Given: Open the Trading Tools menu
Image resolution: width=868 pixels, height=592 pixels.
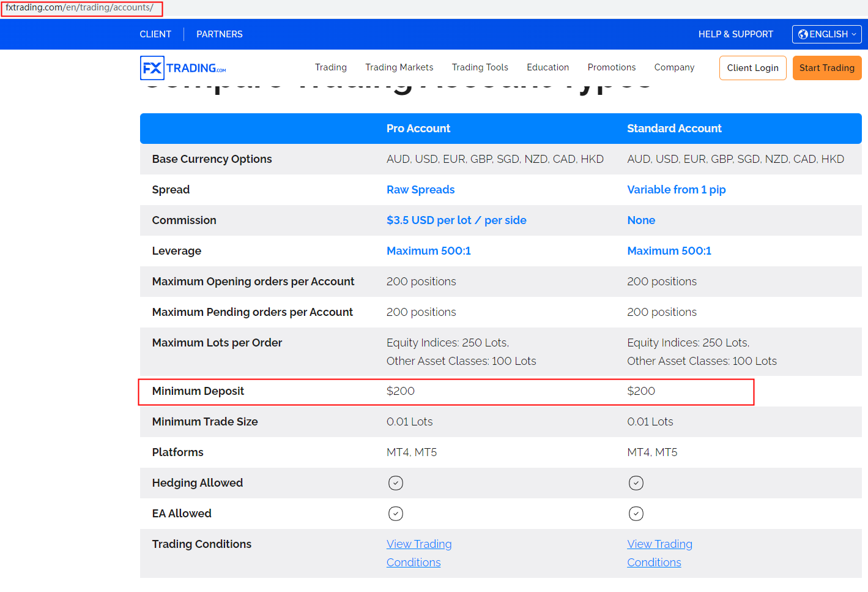Looking at the screenshot, I should (x=480, y=67).
